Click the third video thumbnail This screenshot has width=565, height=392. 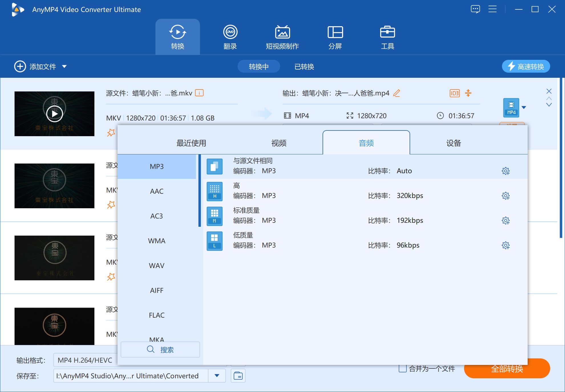click(54, 258)
